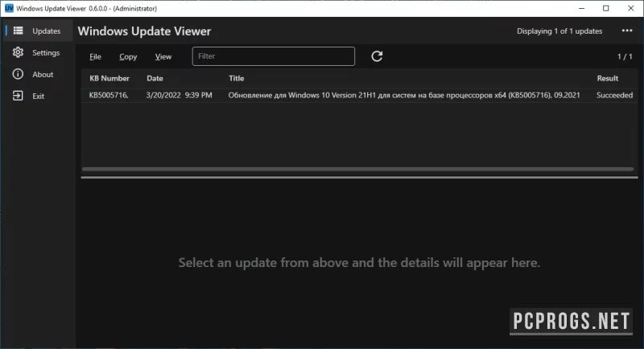Screen dimensions: 644x349
Task: Maximize the Windows Update Viewer window
Action: pos(606,8)
